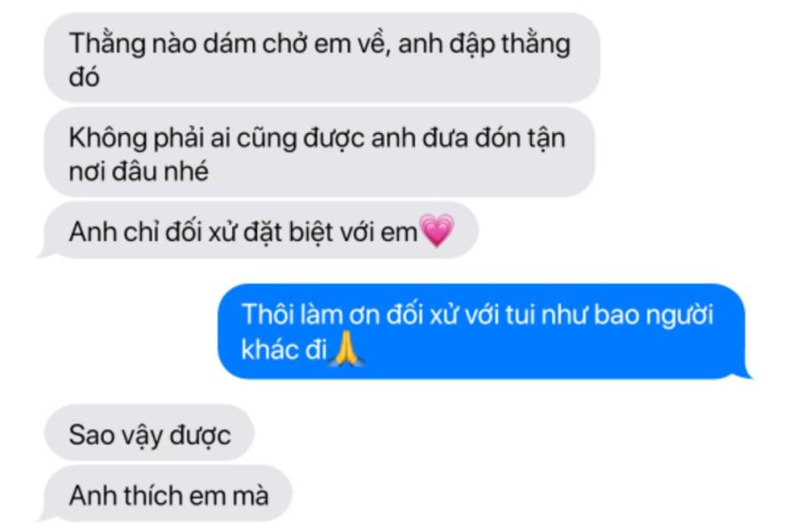
Task: Click the tail of the blue bubble
Action: 744,372
